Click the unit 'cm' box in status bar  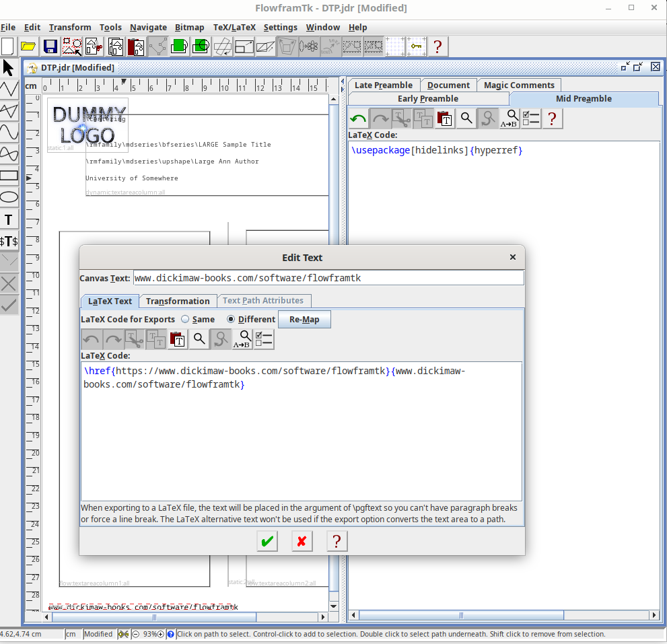coord(71,634)
